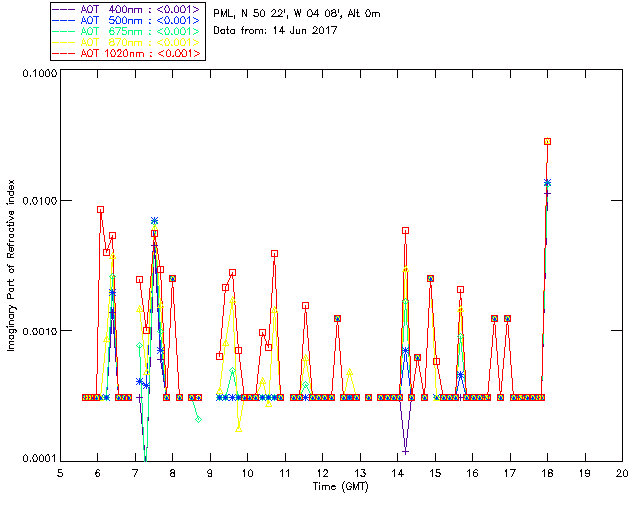Click the 0.0010 y-axis tick label
The image size is (640, 512).
(x=39, y=330)
